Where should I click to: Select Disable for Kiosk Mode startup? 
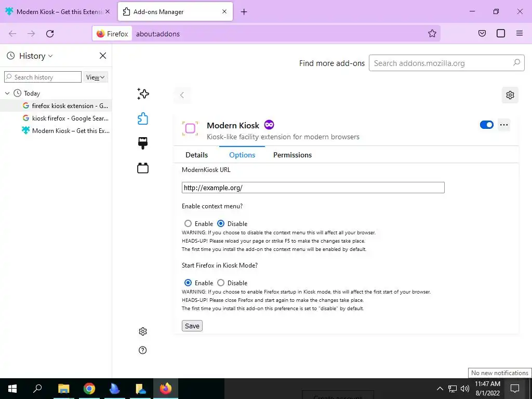pyautogui.click(x=221, y=283)
